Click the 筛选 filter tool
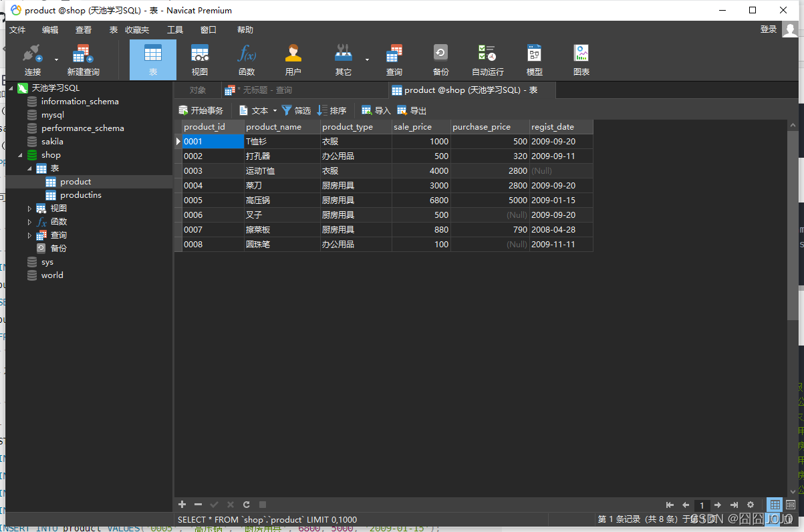This screenshot has height=532, width=804. 296,110
